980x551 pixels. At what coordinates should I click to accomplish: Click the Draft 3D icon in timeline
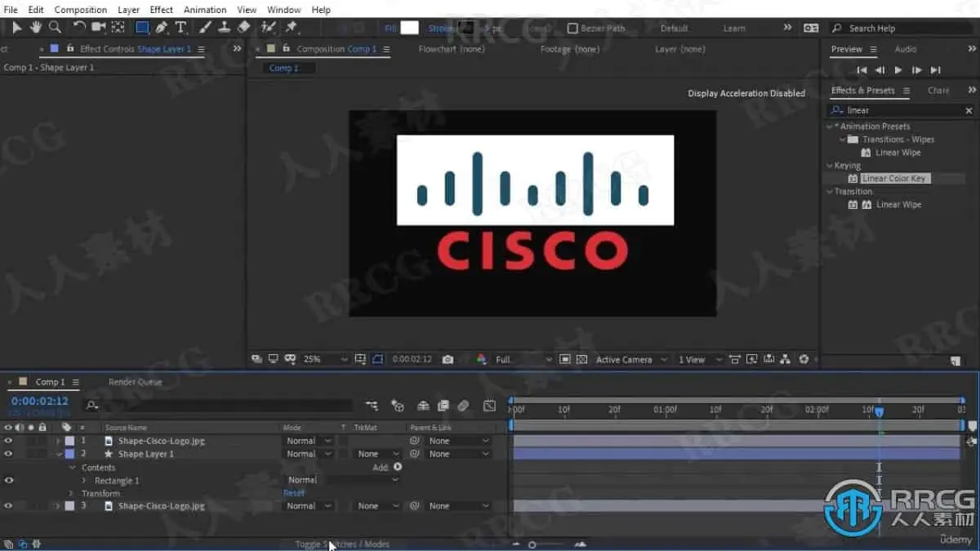(398, 406)
